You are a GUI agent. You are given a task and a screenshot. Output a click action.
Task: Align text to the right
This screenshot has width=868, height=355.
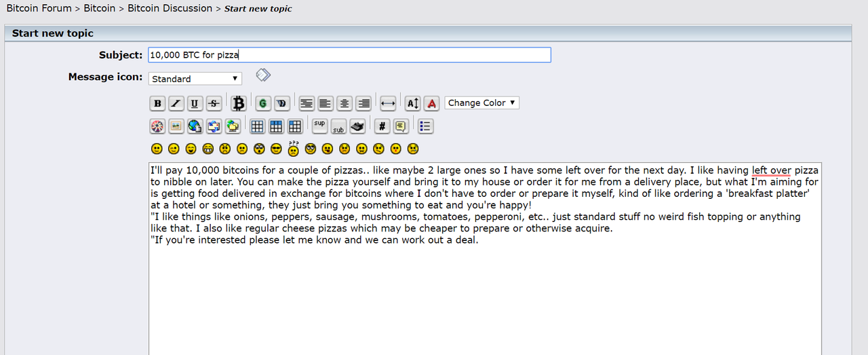[x=363, y=103]
